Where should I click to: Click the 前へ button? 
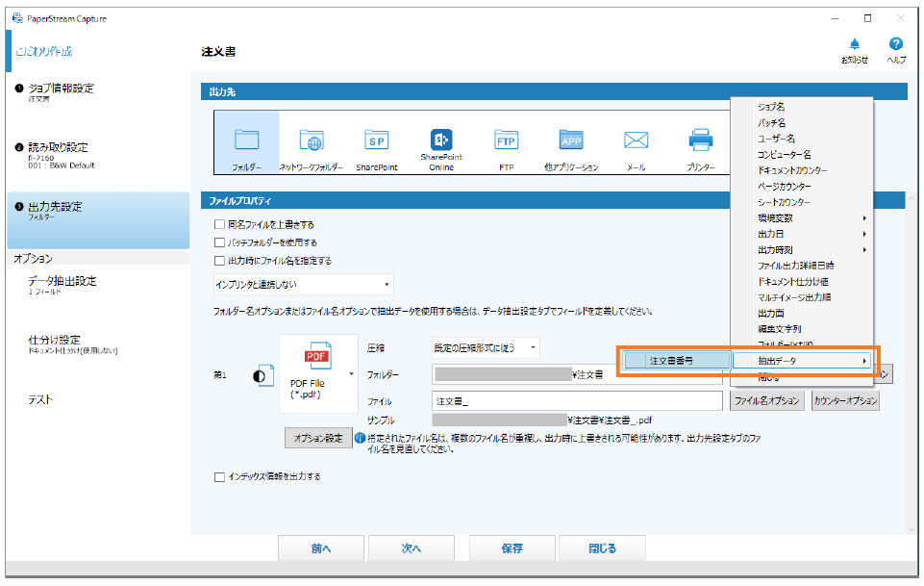click(321, 548)
